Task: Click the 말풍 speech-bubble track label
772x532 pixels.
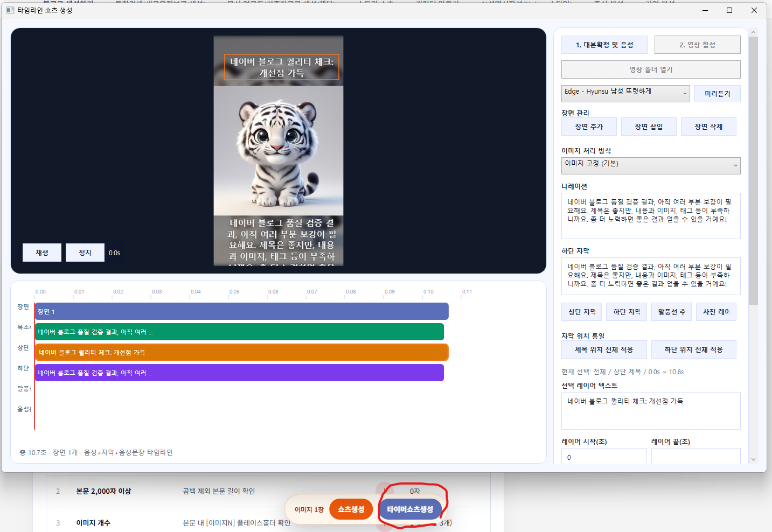Action: [24, 389]
